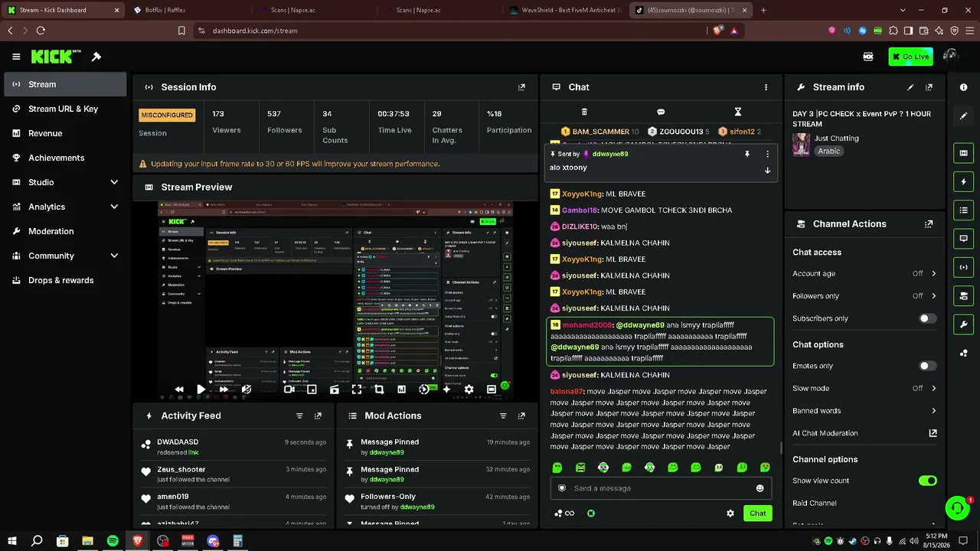This screenshot has width=980, height=551.
Task: Open the Chat panel three-dot menu
Action: tap(766, 87)
